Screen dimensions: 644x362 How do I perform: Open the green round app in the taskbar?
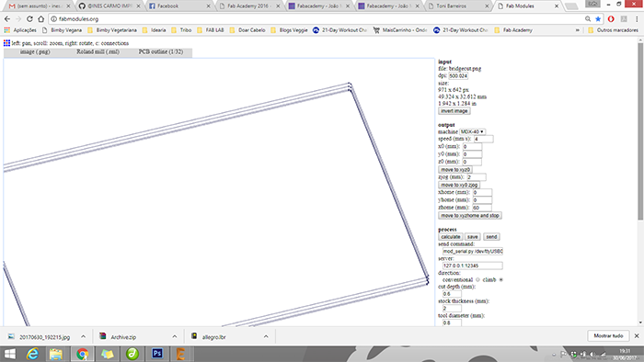pyautogui.click(x=132, y=354)
